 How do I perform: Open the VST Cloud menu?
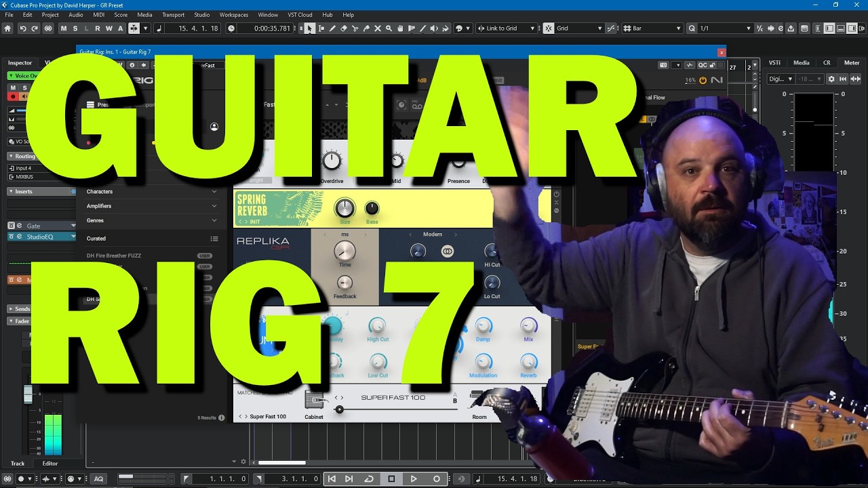(300, 15)
